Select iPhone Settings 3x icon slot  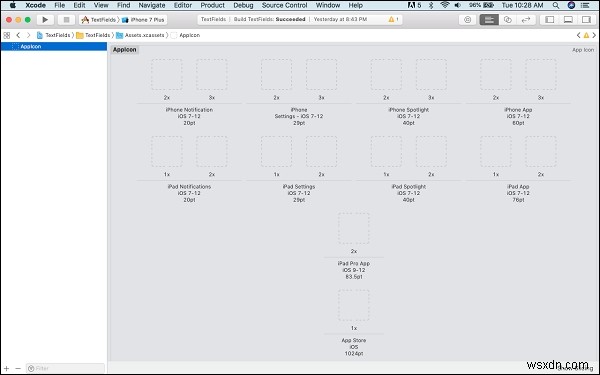click(321, 74)
